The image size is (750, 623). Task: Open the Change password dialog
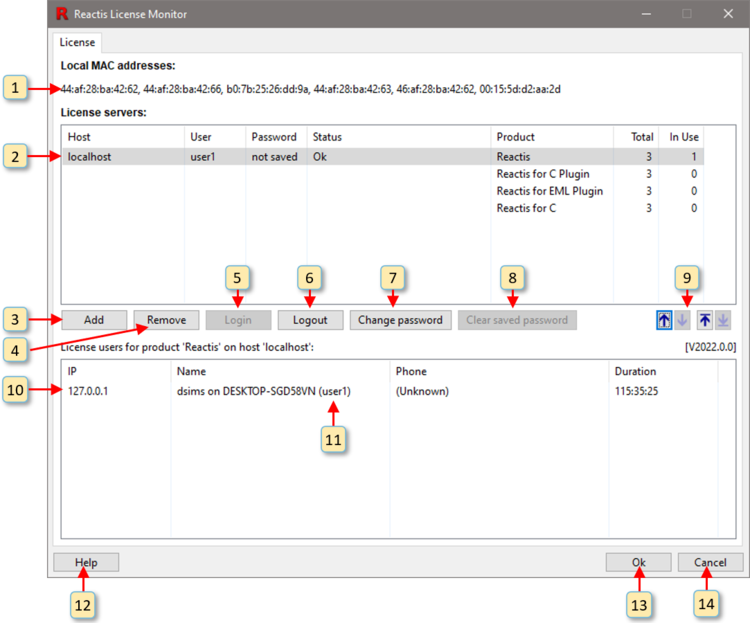(x=400, y=320)
